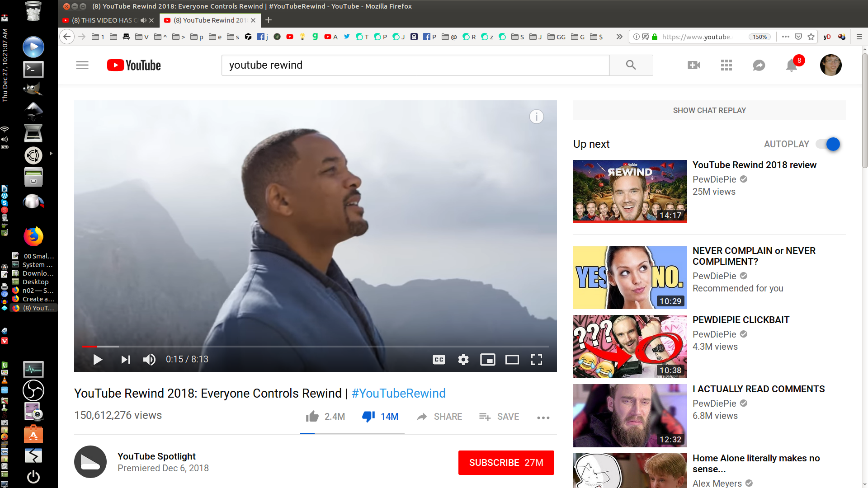Open the V bookmarks folder
The width and height of the screenshot is (868, 488).
click(x=142, y=37)
